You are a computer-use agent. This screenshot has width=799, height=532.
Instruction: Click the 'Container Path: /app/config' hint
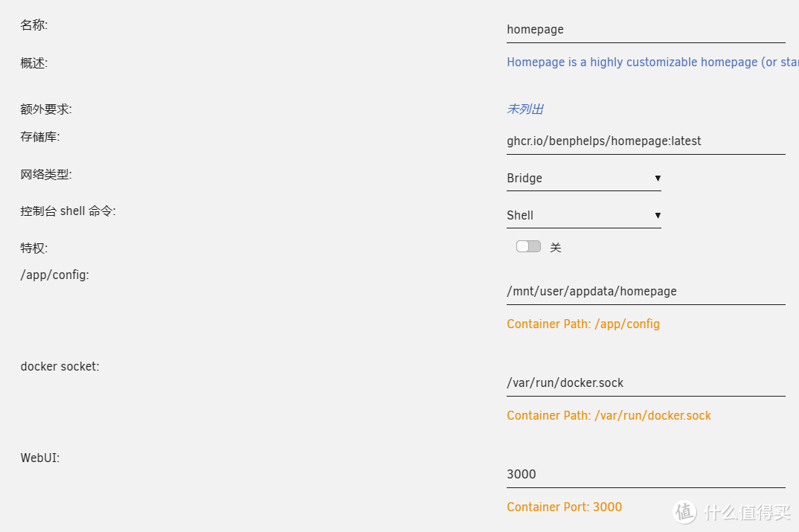click(583, 324)
